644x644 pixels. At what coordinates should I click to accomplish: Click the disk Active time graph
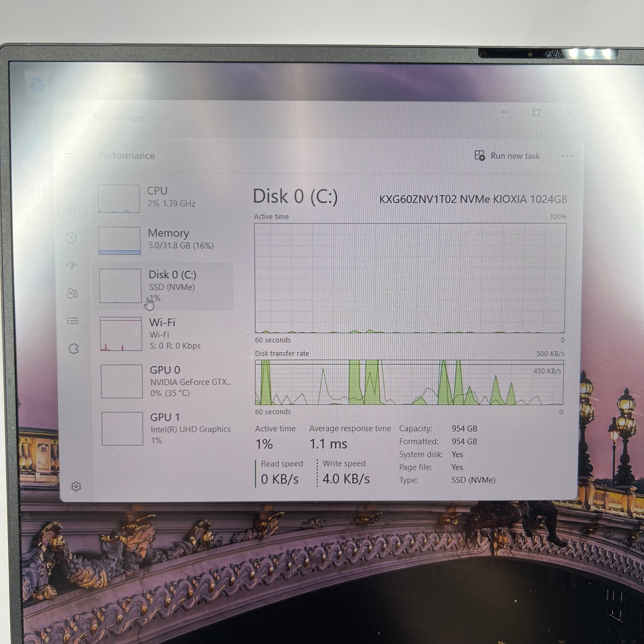(x=410, y=278)
